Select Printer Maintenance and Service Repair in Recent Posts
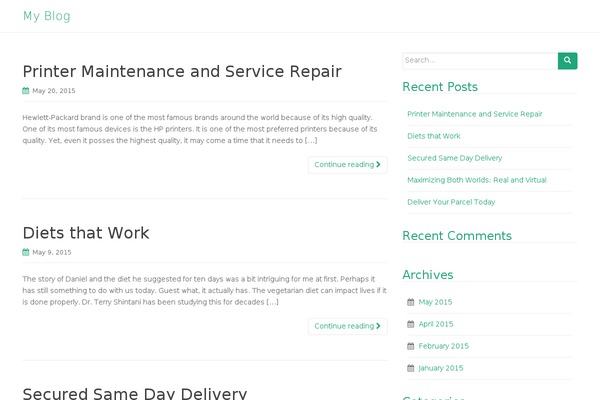 pos(475,114)
